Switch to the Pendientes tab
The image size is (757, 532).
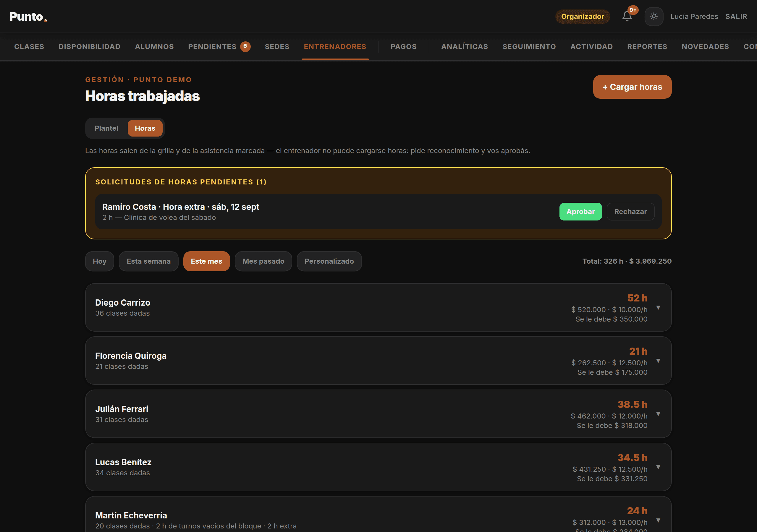(212, 46)
